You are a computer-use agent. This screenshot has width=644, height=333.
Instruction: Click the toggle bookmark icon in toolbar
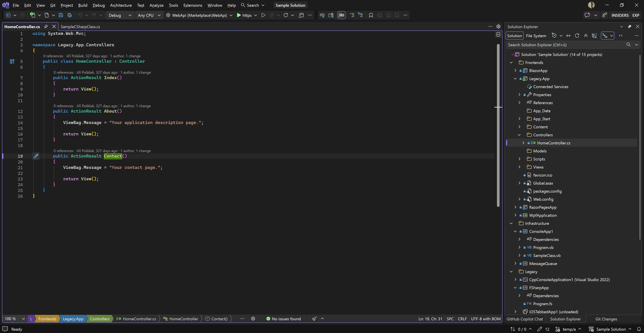click(371, 15)
